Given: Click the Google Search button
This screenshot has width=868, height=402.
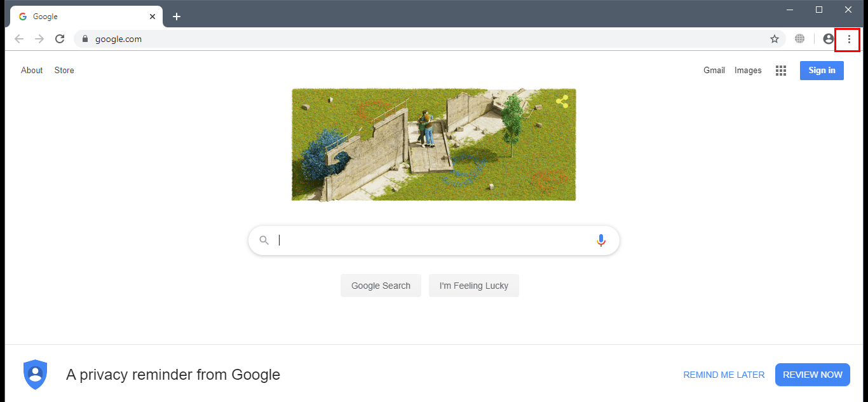Looking at the screenshot, I should click(x=381, y=286).
